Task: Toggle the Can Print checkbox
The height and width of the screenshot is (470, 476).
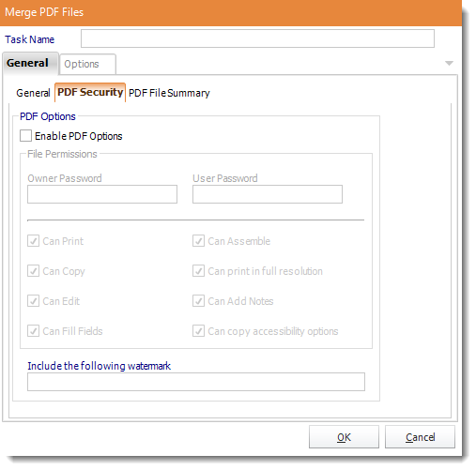Action: (x=33, y=241)
